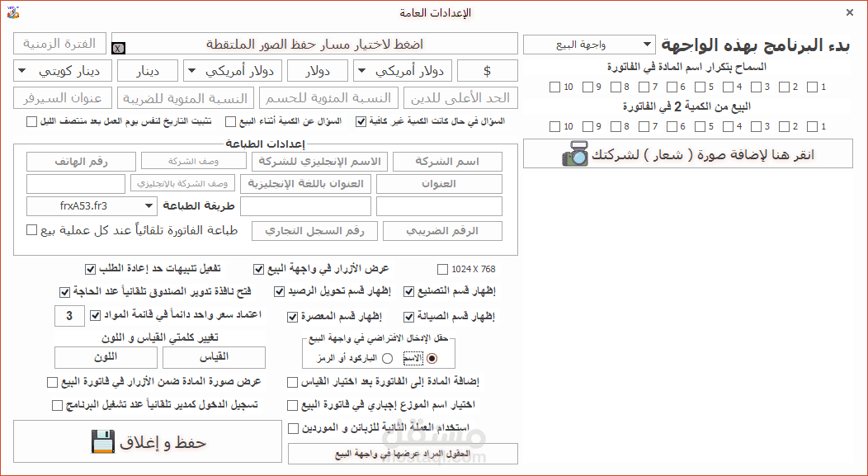The image size is (868, 476).
Task: Click the camera icon for company logo
Action: [x=574, y=154]
